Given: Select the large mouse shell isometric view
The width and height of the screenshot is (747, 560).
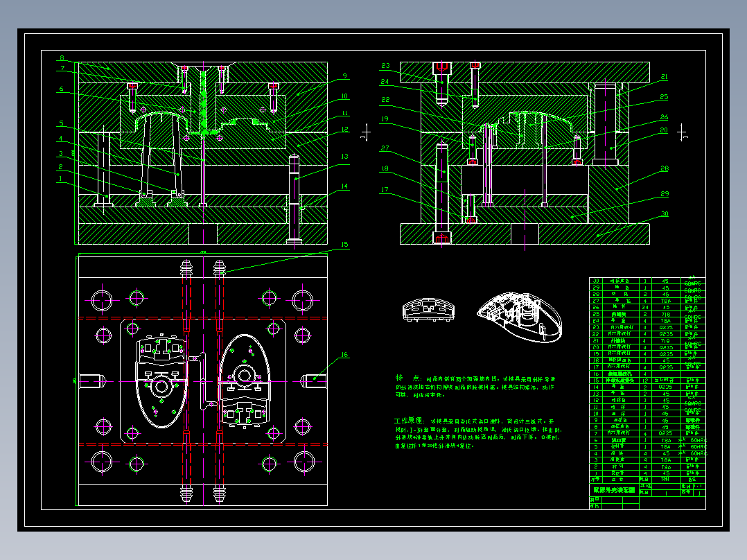Looking at the screenshot, I should (x=520, y=317).
